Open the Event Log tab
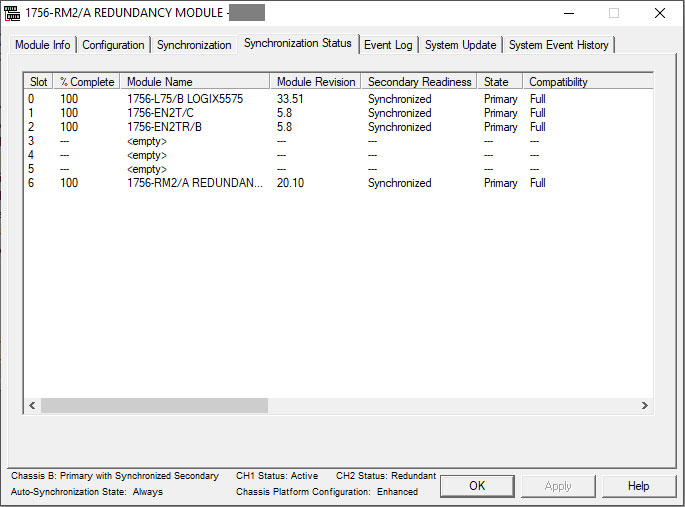 click(388, 45)
